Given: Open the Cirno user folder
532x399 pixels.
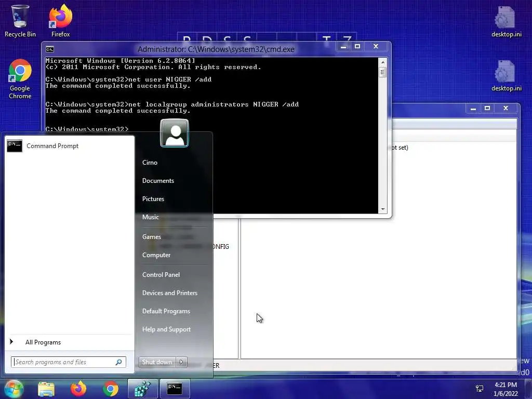Looking at the screenshot, I should click(x=150, y=163).
